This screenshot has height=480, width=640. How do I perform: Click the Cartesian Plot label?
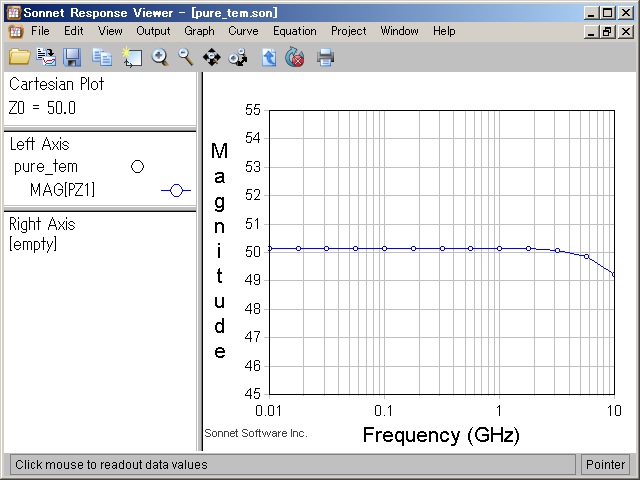coord(56,84)
